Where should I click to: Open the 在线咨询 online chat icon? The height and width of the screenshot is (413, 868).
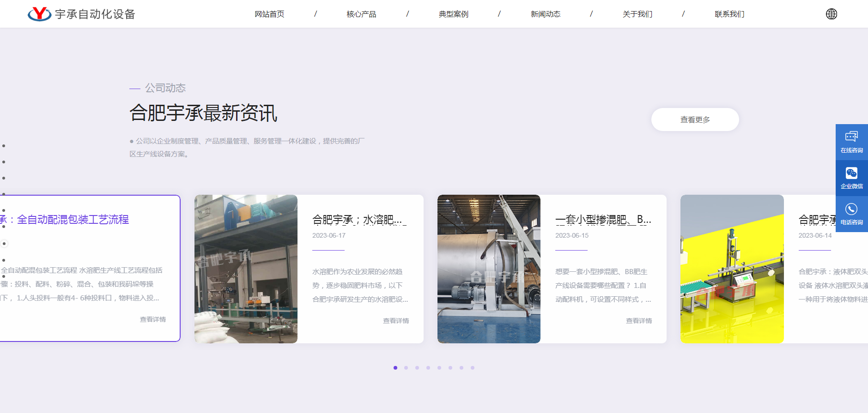pyautogui.click(x=851, y=142)
